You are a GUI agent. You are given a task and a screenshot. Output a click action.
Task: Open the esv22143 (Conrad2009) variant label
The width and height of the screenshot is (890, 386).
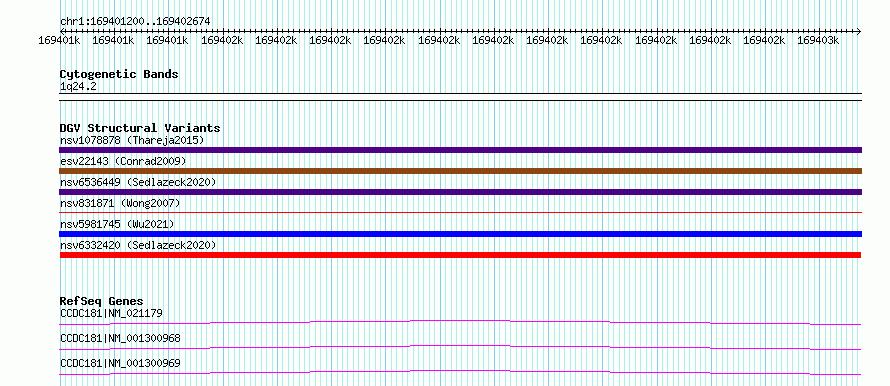pos(123,161)
